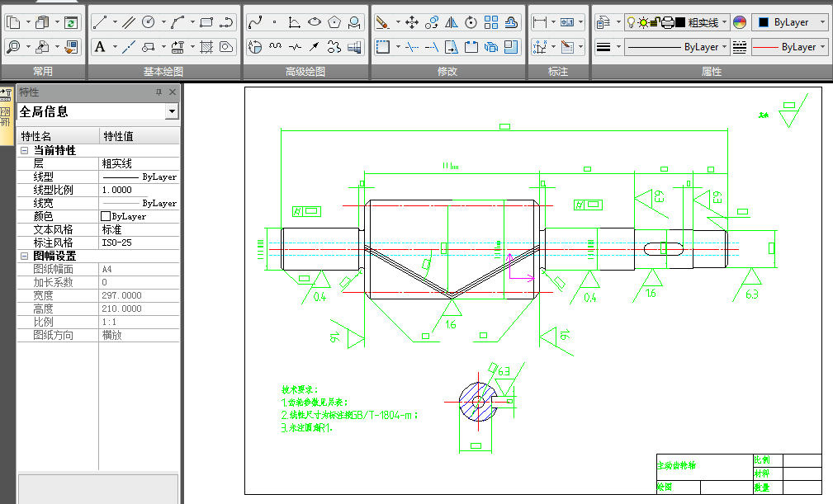833x504 pixels.
Task: Open the 全局信息 dropdown
Action: pos(172,111)
